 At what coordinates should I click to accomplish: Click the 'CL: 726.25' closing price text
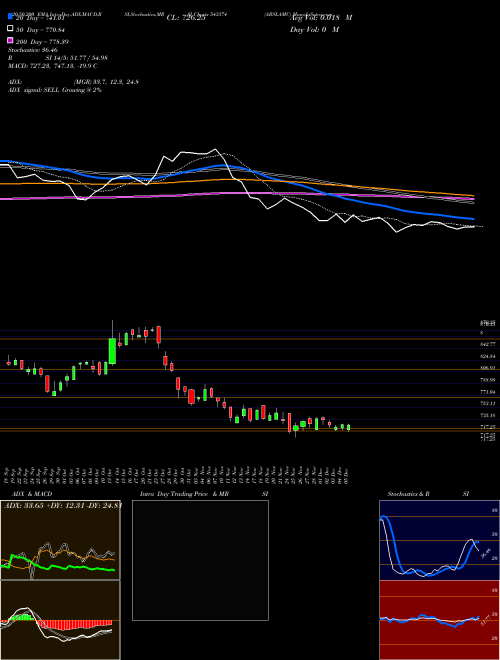(x=186, y=18)
